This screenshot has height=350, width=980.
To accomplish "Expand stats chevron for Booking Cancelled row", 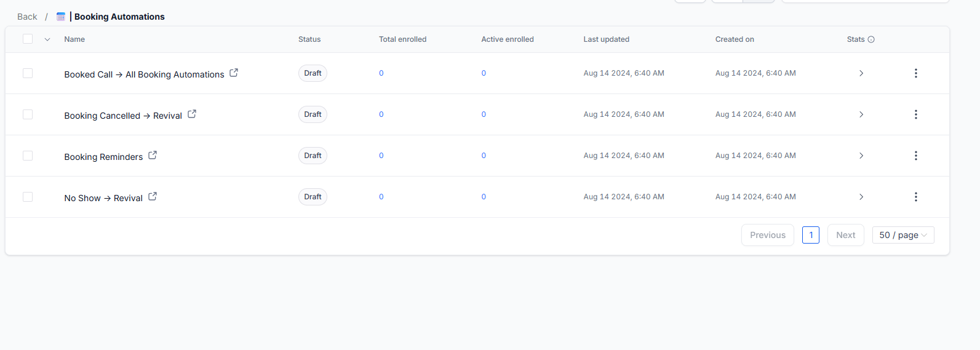I will (861, 114).
